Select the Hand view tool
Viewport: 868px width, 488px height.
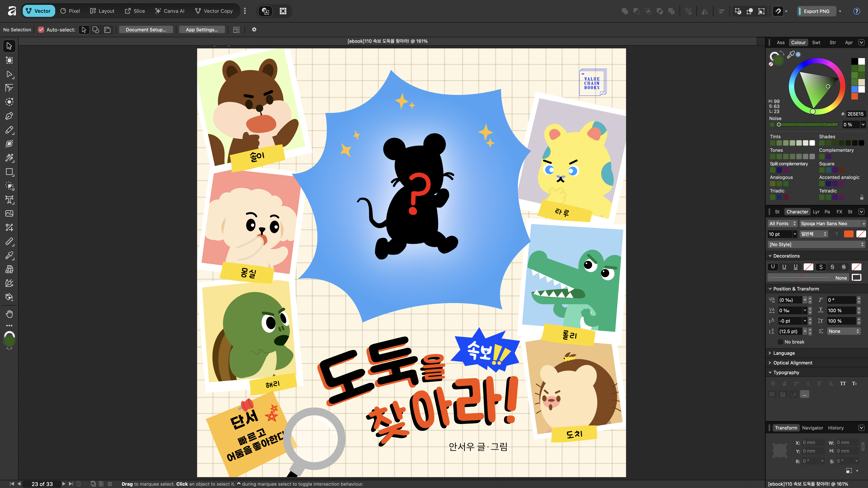[x=9, y=314]
